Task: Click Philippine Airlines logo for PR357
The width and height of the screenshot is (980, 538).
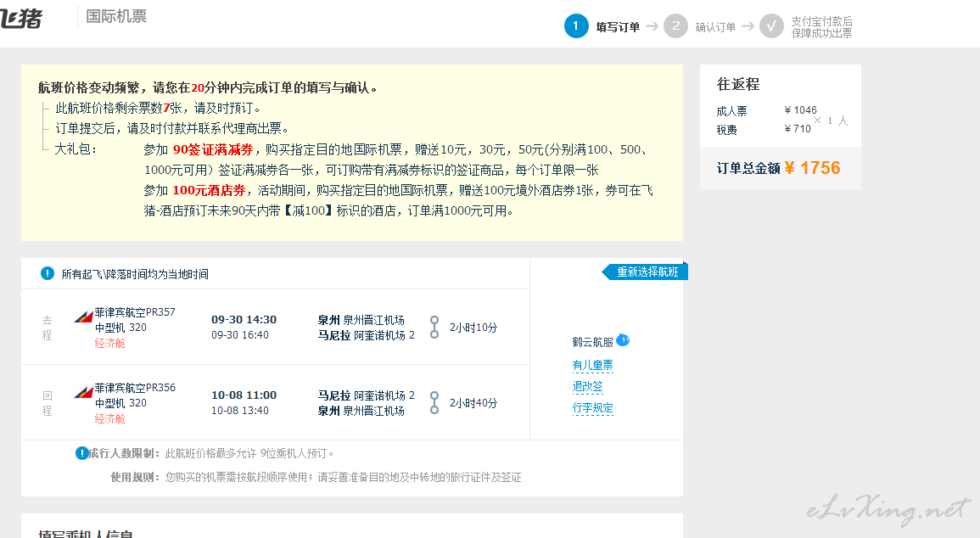Action: pos(83,317)
